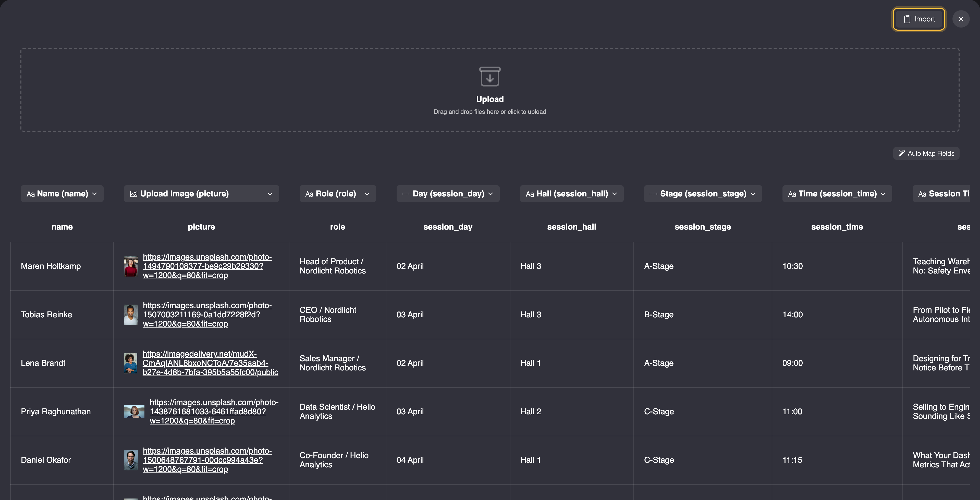This screenshot has width=980, height=500.
Task: Click Daniel Okafor's portrait thumbnail
Action: pyautogui.click(x=130, y=460)
